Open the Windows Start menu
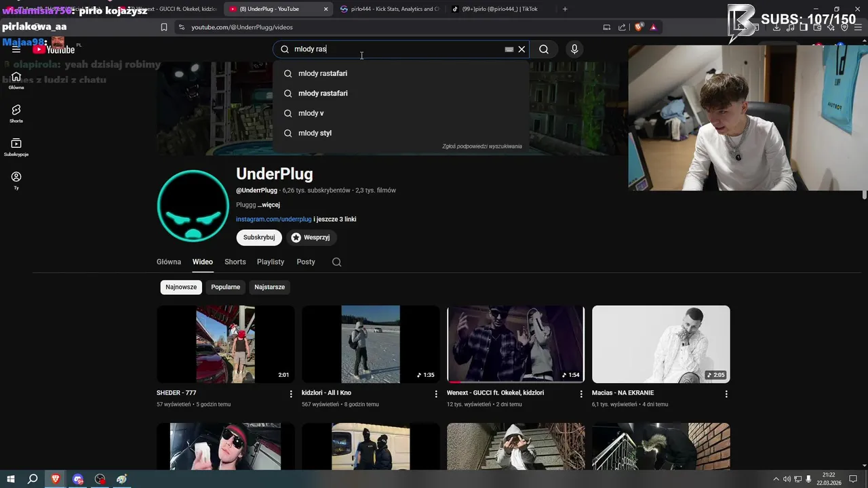 (10, 479)
